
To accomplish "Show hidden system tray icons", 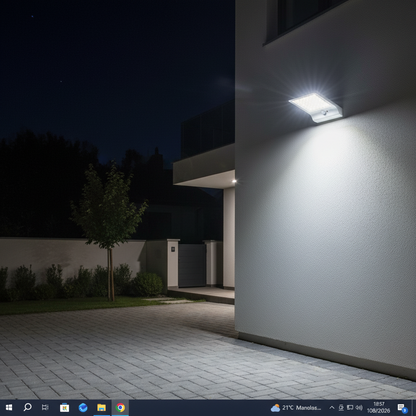I will (332, 408).
